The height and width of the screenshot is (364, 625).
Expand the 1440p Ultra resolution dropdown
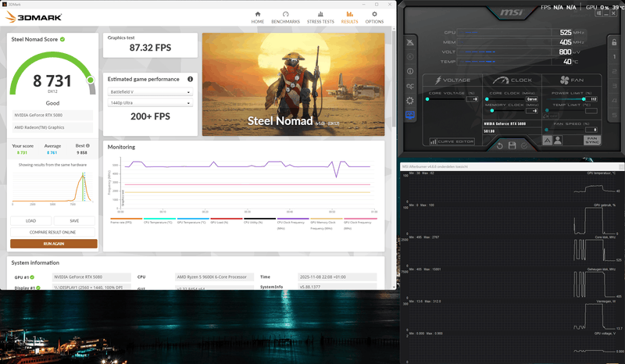[x=149, y=103]
